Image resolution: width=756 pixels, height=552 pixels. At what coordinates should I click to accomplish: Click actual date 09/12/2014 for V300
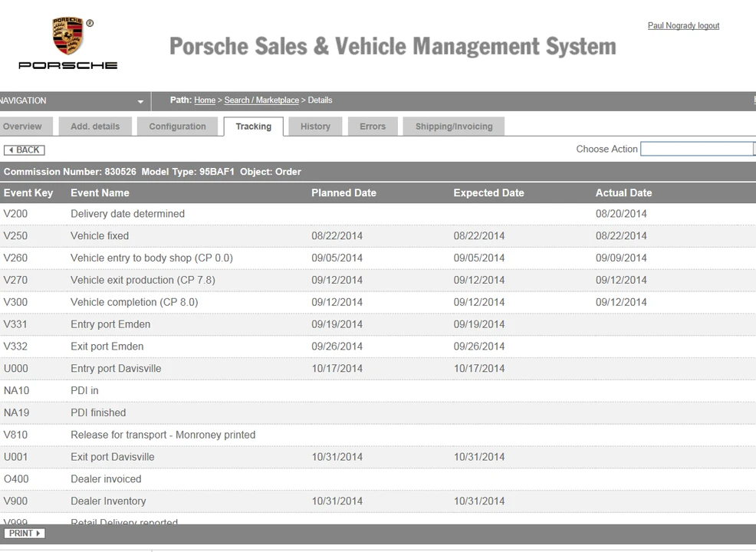(x=621, y=302)
